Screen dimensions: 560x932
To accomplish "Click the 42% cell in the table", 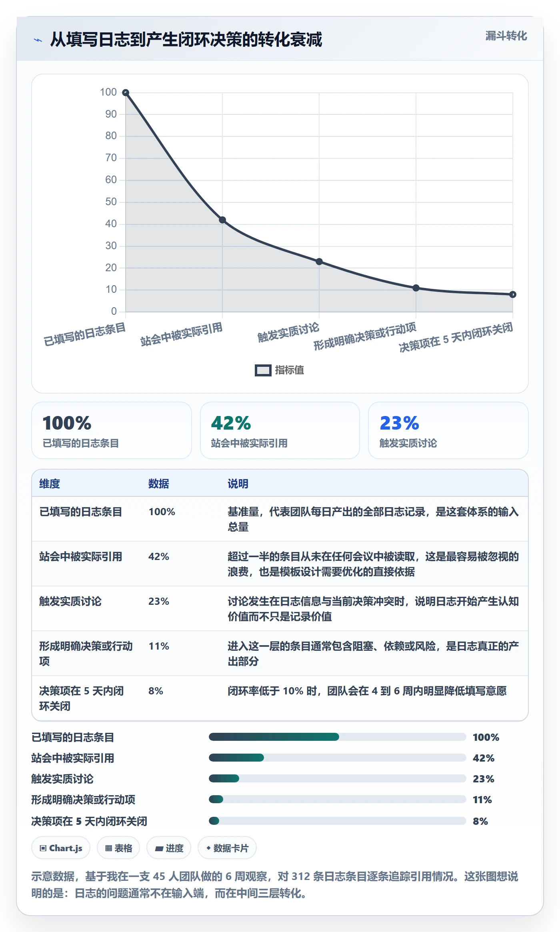I will click(159, 556).
